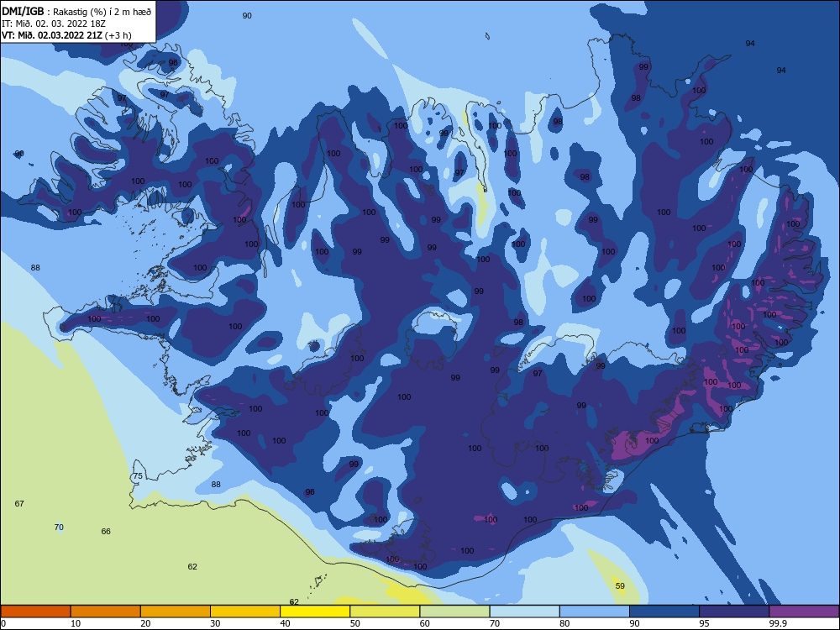Pick the light green 60–70 legend swatch

tap(454, 612)
